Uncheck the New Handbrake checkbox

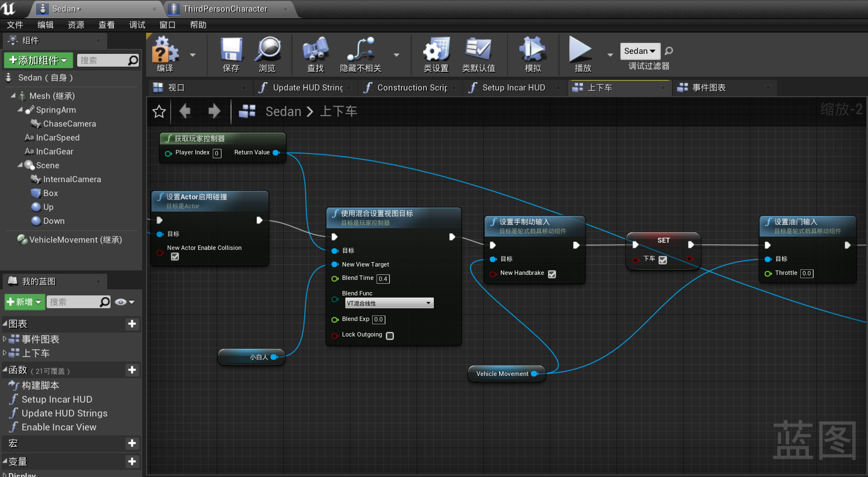pos(552,274)
